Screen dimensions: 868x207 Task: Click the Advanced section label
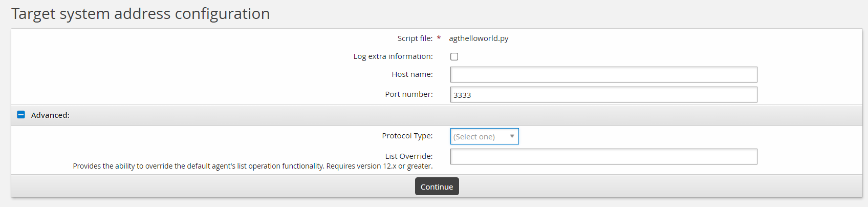[50, 115]
